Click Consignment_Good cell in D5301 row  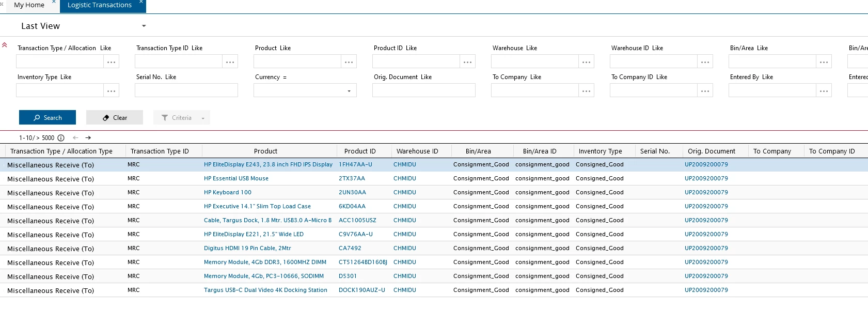click(481, 276)
